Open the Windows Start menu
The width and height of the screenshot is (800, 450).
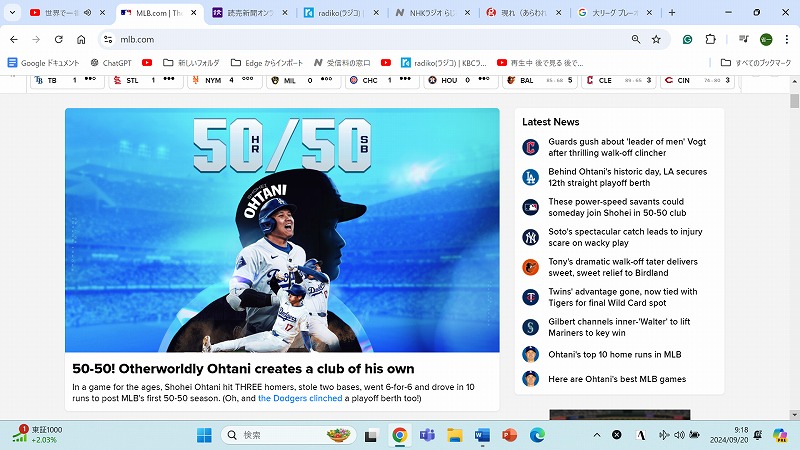(204, 435)
